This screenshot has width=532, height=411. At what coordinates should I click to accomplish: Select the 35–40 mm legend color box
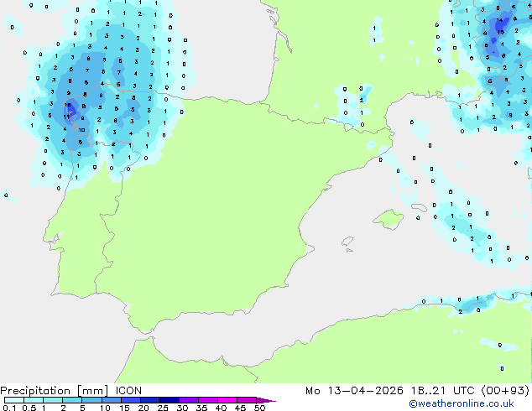(x=207, y=400)
